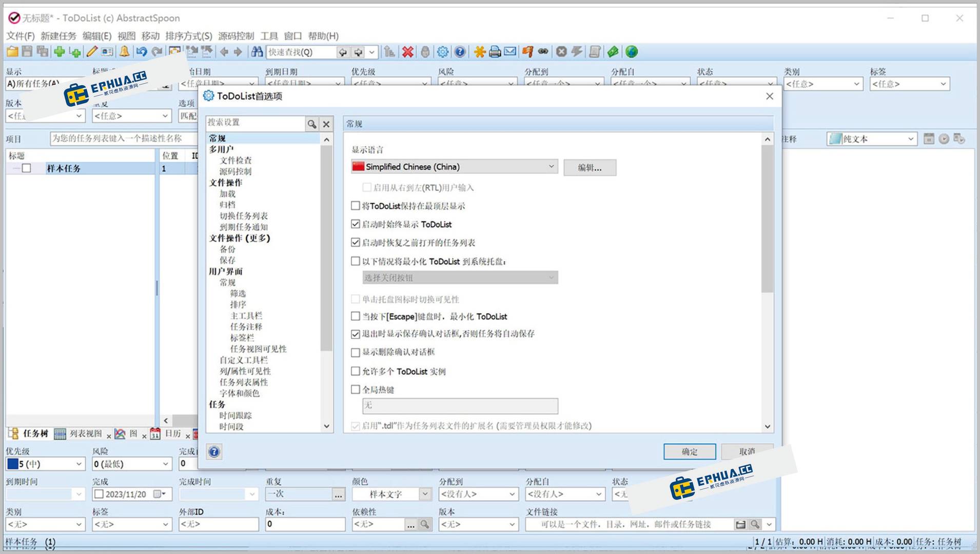Click the 编辑 button next to language

[589, 167]
